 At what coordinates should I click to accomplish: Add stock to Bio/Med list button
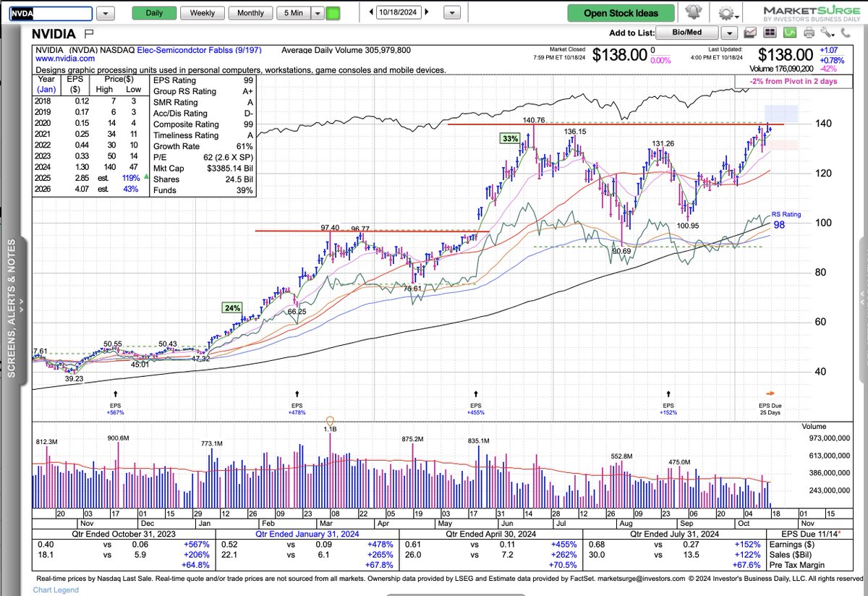(686, 33)
